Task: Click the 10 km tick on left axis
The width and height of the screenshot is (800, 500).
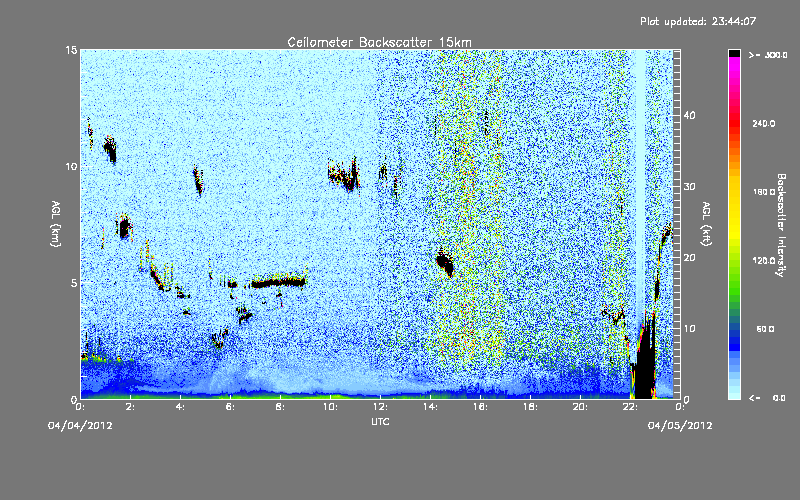Action: (71, 166)
